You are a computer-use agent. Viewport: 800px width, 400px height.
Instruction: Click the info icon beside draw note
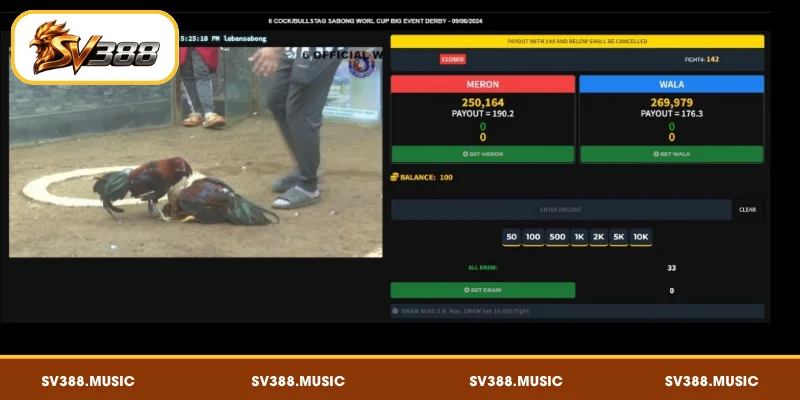(395, 311)
